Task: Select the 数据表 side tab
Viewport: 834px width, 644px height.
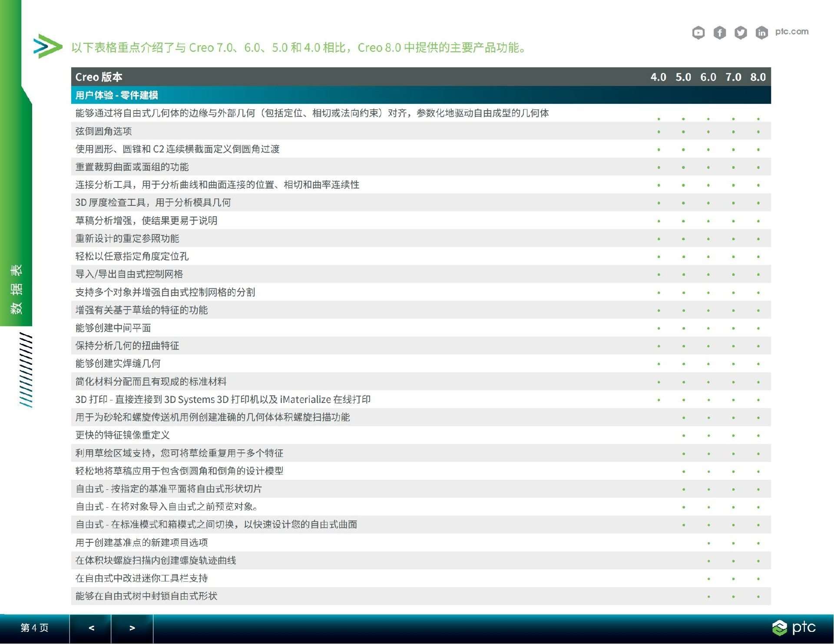Action: (x=16, y=289)
